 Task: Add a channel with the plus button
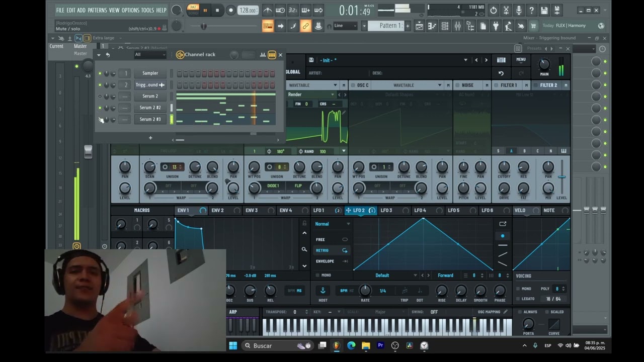(150, 138)
